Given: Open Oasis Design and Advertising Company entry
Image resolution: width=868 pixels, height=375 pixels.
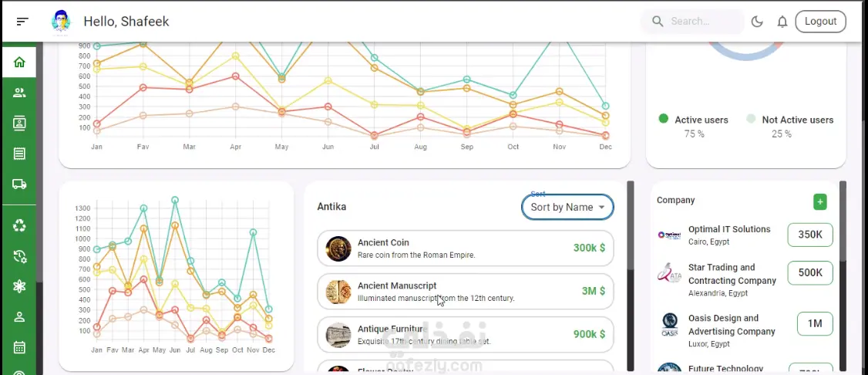Looking at the screenshot, I should (745, 331).
